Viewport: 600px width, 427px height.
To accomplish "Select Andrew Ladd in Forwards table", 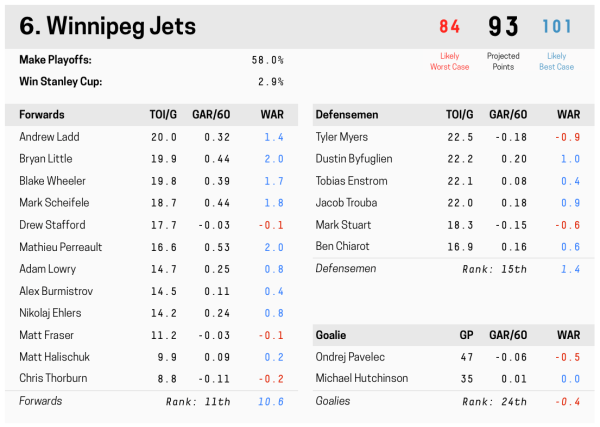I will 49,137.
